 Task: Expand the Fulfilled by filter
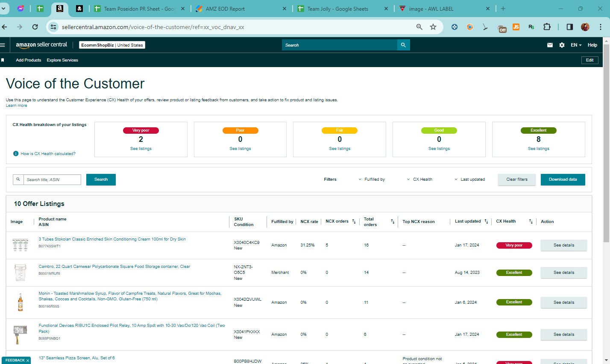coord(372,179)
